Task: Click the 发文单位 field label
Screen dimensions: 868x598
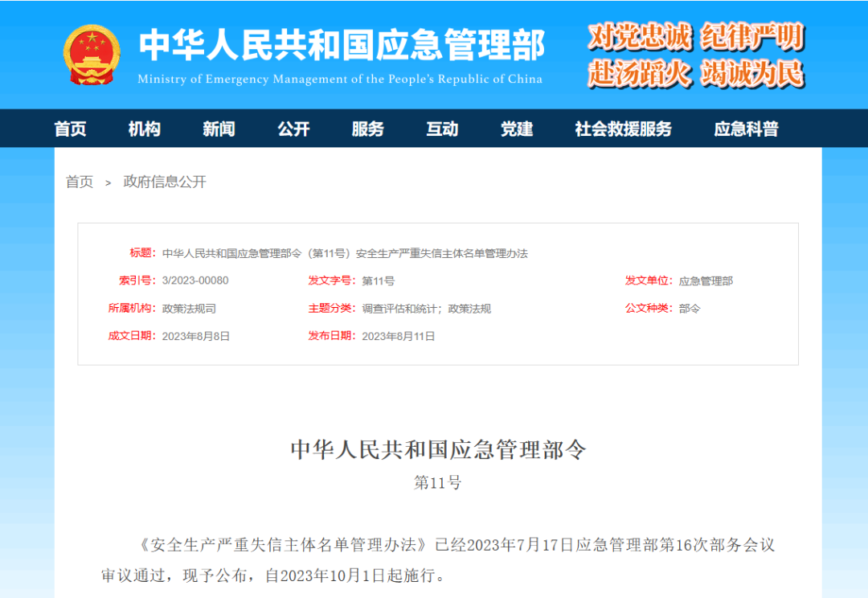Action: [x=649, y=281]
